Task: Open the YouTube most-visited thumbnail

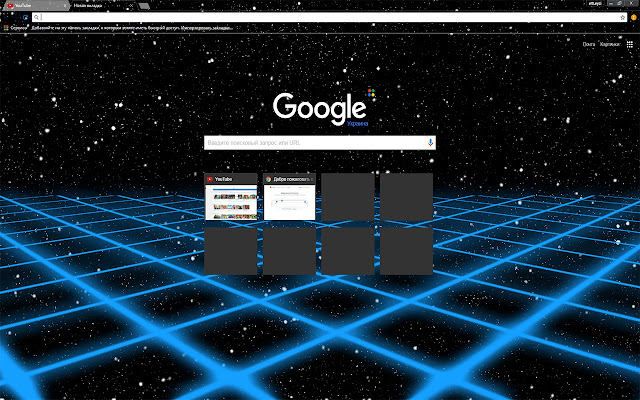Action: click(x=231, y=197)
